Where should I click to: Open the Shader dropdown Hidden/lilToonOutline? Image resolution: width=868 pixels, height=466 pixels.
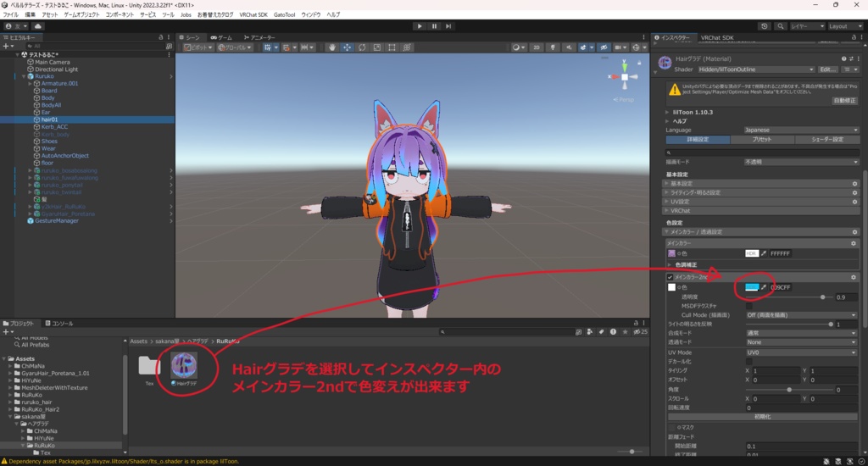[755, 69]
